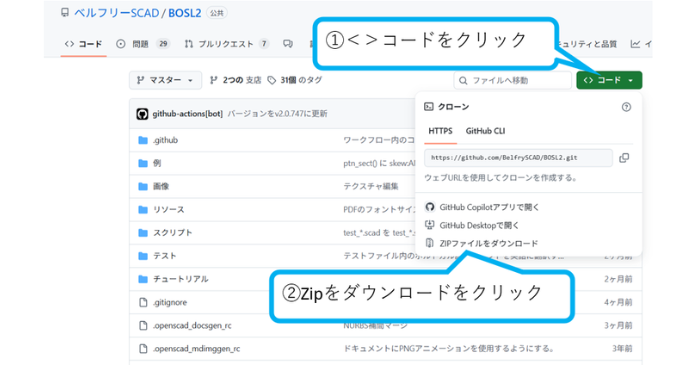Click ZIPファイルをダウンロード
This screenshot has height=365, width=698.
tap(489, 243)
